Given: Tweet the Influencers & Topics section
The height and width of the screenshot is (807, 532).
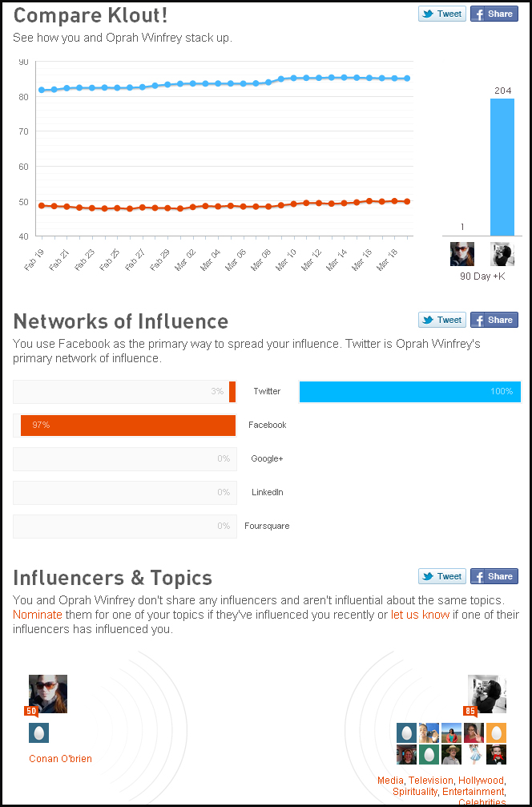Looking at the screenshot, I should point(441,576).
